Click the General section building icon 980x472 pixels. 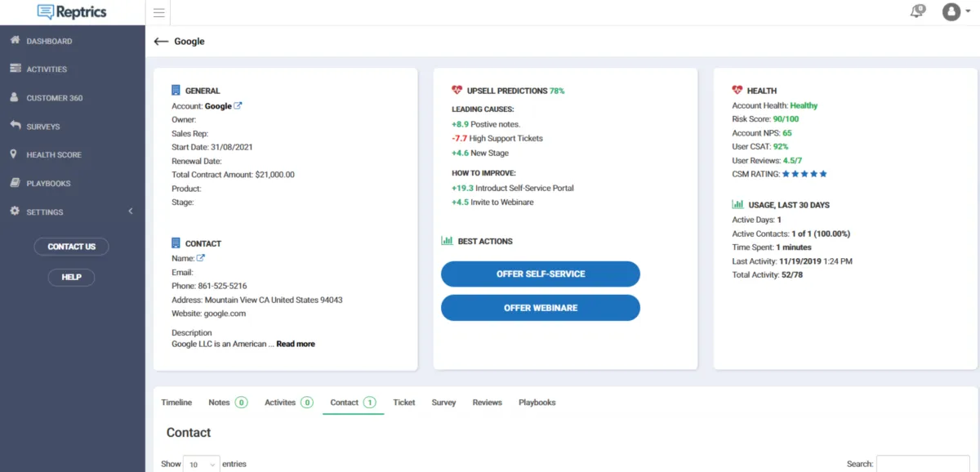[x=176, y=90]
